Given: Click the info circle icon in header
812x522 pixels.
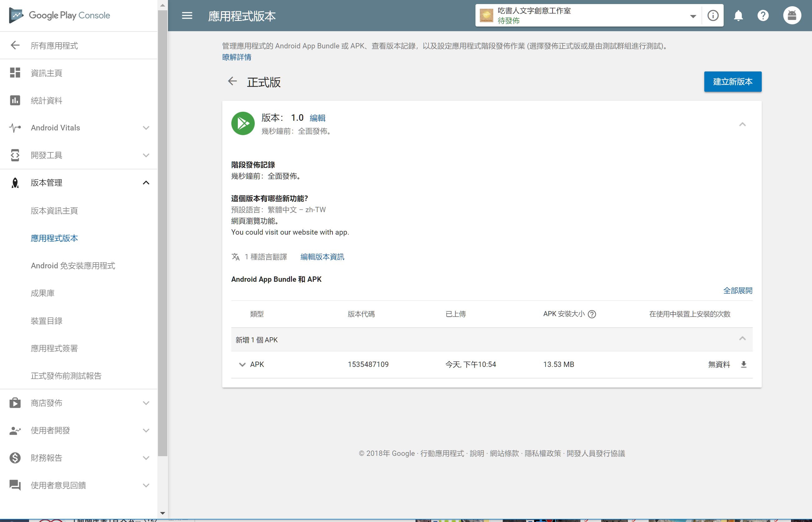Looking at the screenshot, I should pyautogui.click(x=713, y=16).
